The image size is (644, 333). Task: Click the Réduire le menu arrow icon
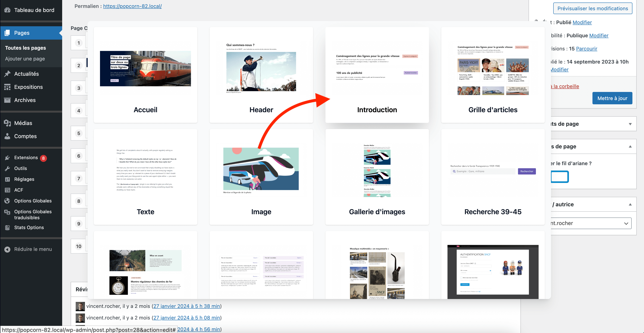click(8, 249)
